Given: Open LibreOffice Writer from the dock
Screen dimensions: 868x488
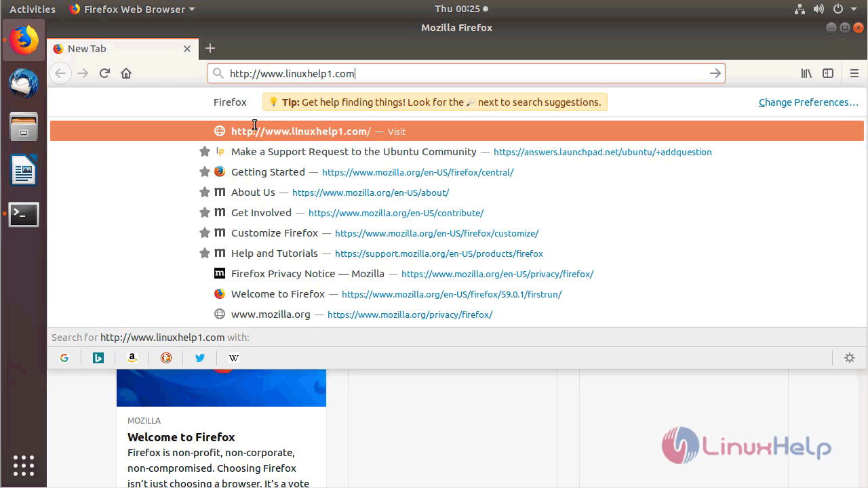Looking at the screenshot, I should pyautogui.click(x=24, y=170).
